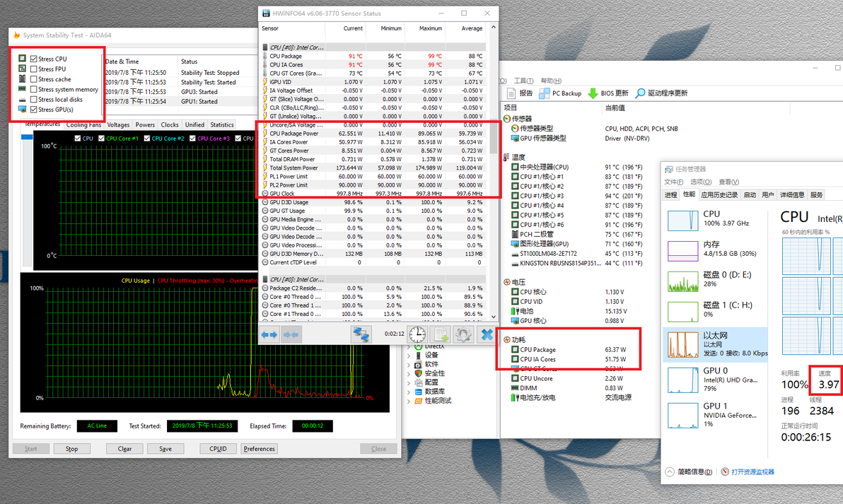
Task: Click the BIOS 更新 green arrow icon
Action: pos(593,93)
